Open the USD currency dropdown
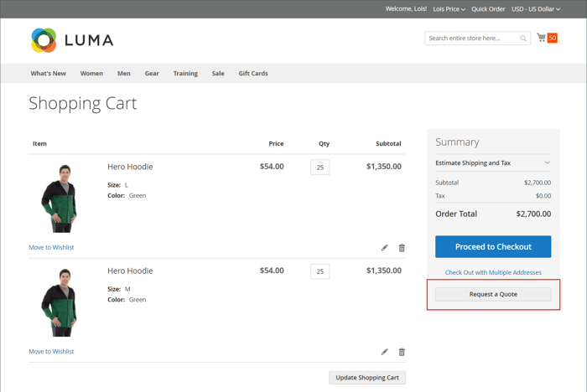This screenshot has width=587, height=392. pos(536,9)
